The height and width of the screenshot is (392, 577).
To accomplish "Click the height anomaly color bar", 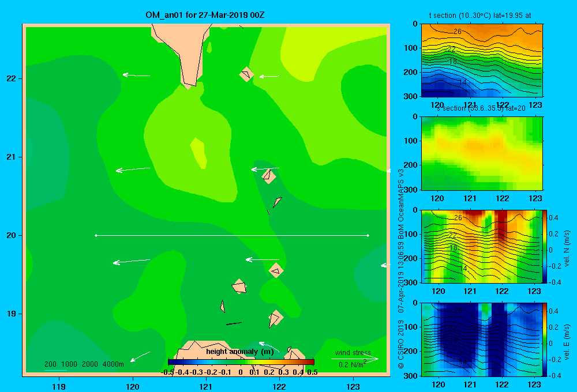I will coord(241,362).
